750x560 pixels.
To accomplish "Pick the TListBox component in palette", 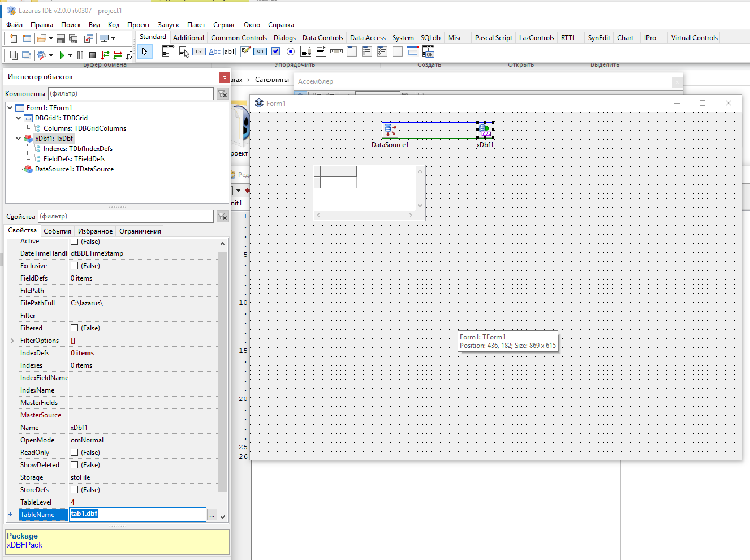I will (x=306, y=51).
